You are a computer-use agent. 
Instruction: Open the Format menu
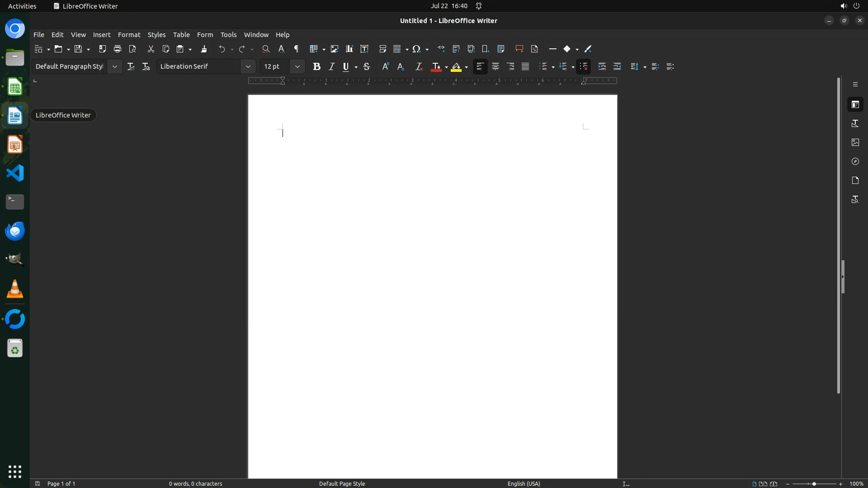point(129,35)
